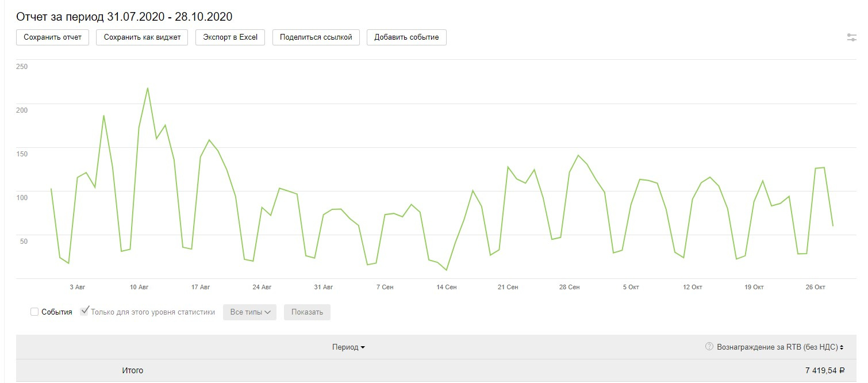
Task: Click the last point of the green line
Action: (833, 225)
